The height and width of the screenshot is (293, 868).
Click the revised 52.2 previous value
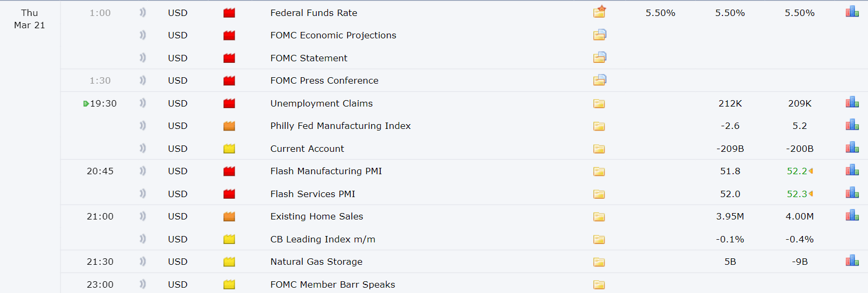(797, 171)
